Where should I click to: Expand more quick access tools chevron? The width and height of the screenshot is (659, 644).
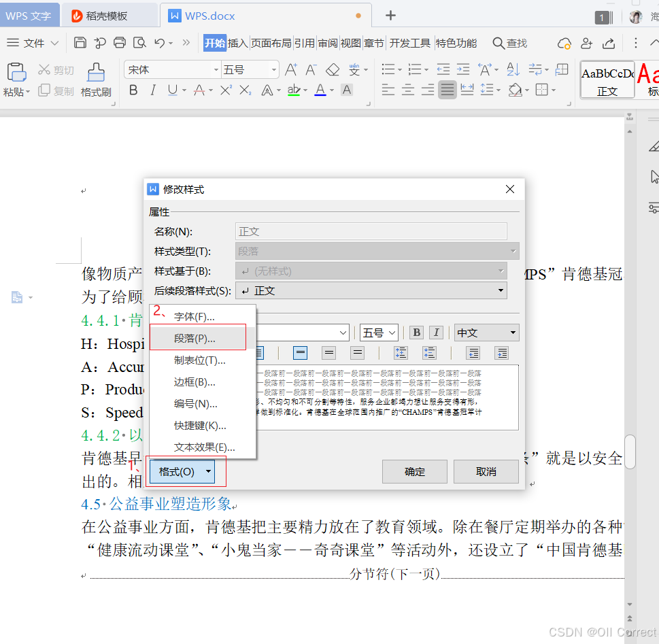click(186, 42)
